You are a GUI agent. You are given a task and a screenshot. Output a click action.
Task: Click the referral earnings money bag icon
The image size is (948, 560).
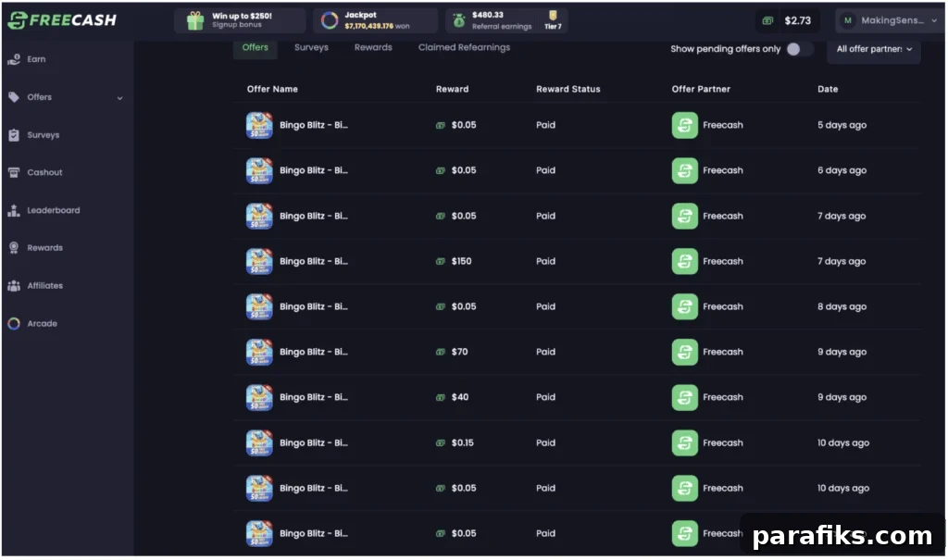pyautogui.click(x=459, y=20)
